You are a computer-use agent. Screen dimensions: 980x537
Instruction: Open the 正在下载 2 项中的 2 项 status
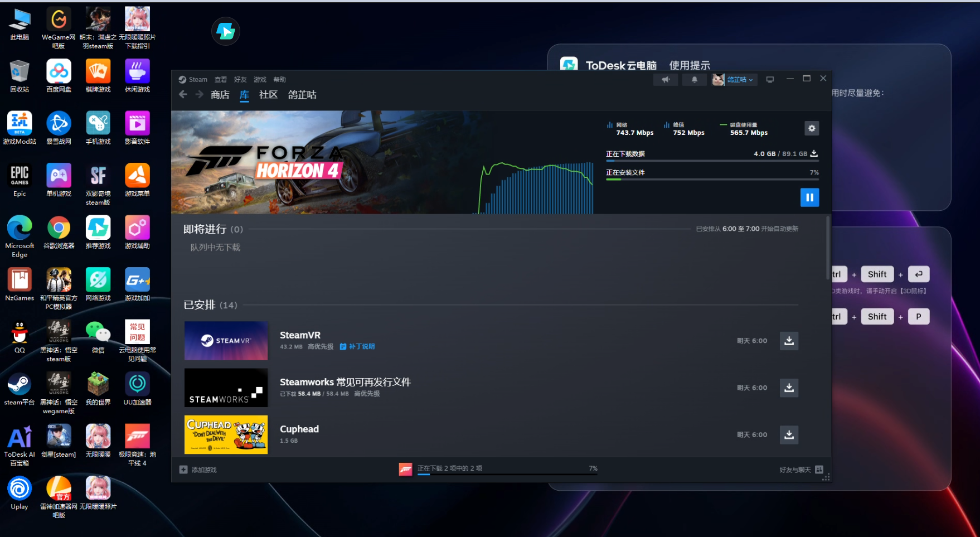(x=450, y=468)
